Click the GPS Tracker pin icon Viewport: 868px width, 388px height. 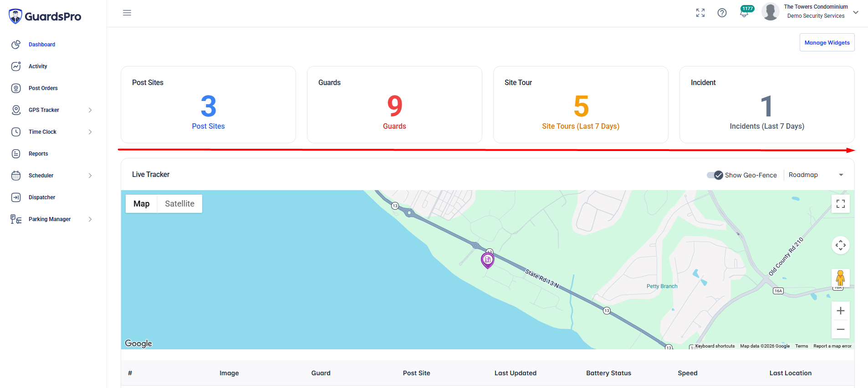[x=16, y=110]
